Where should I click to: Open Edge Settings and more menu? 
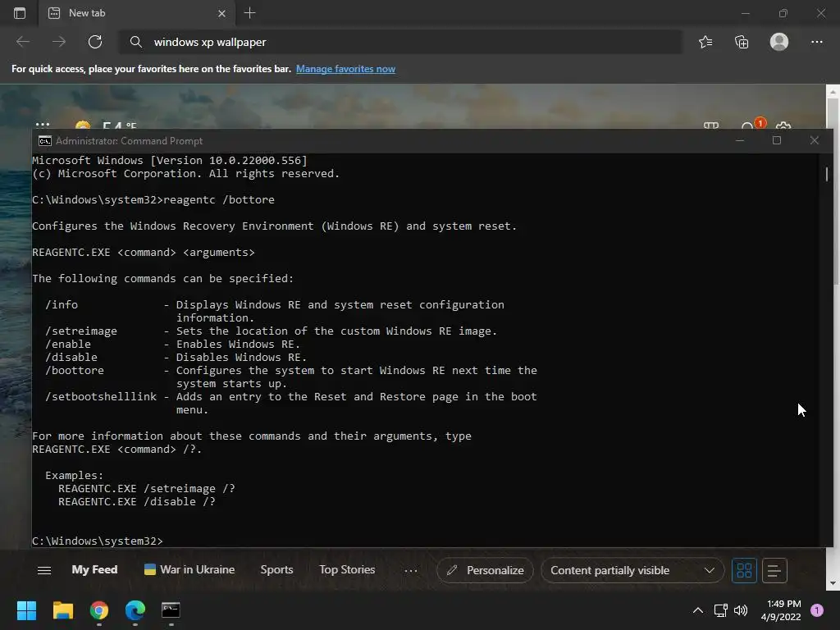click(x=816, y=42)
